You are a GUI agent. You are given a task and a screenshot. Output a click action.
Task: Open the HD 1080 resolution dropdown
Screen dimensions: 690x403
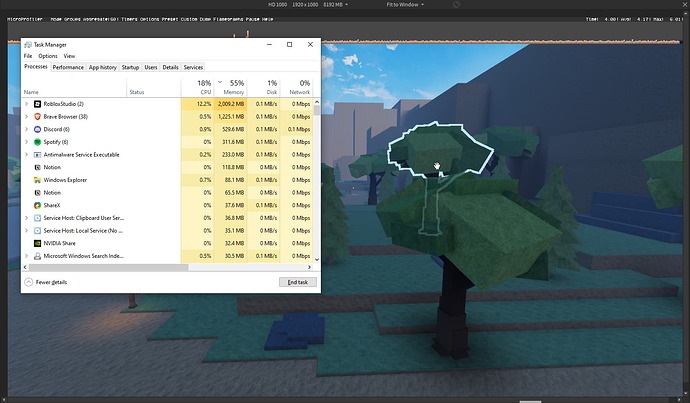click(308, 4)
